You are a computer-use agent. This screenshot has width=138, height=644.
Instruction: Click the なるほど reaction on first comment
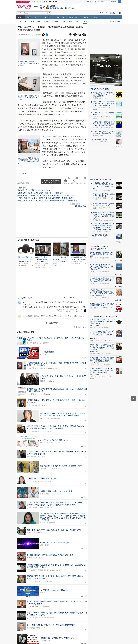pyautogui.click(x=70, y=311)
